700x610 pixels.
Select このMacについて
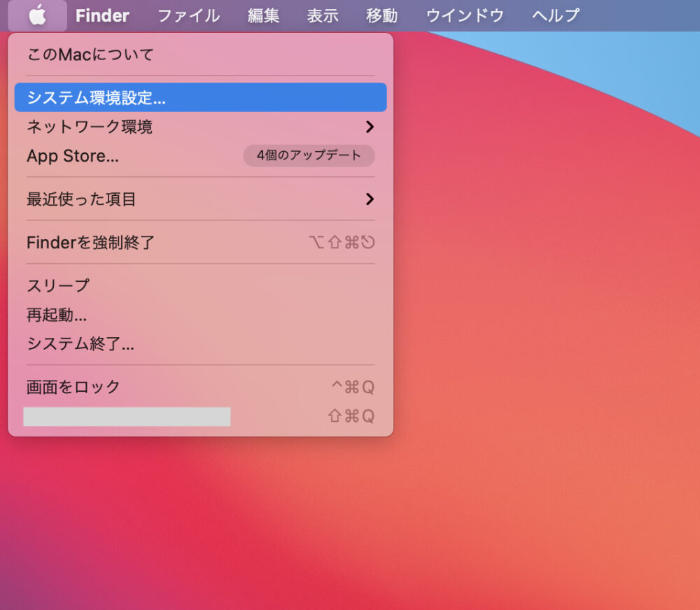pos(200,55)
